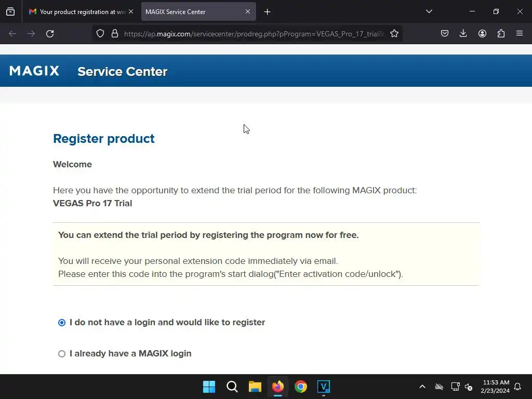This screenshot has width=532, height=399.
Task: Show hidden system tray icons
Action: pyautogui.click(x=422, y=387)
